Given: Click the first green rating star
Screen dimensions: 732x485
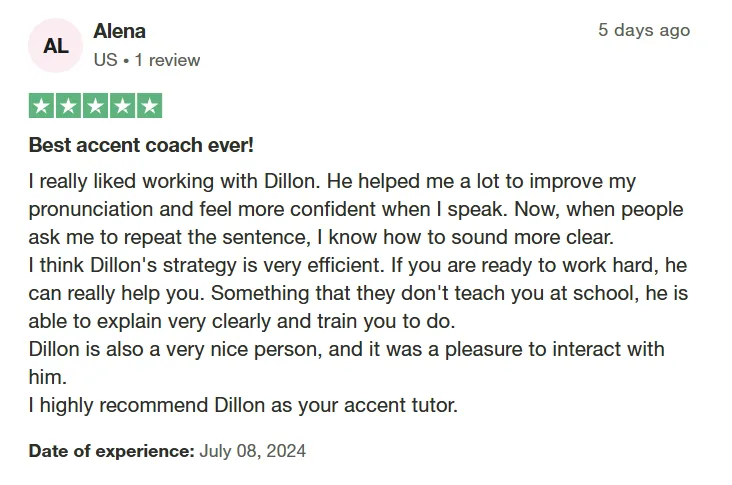Looking at the screenshot, I should (42, 105).
